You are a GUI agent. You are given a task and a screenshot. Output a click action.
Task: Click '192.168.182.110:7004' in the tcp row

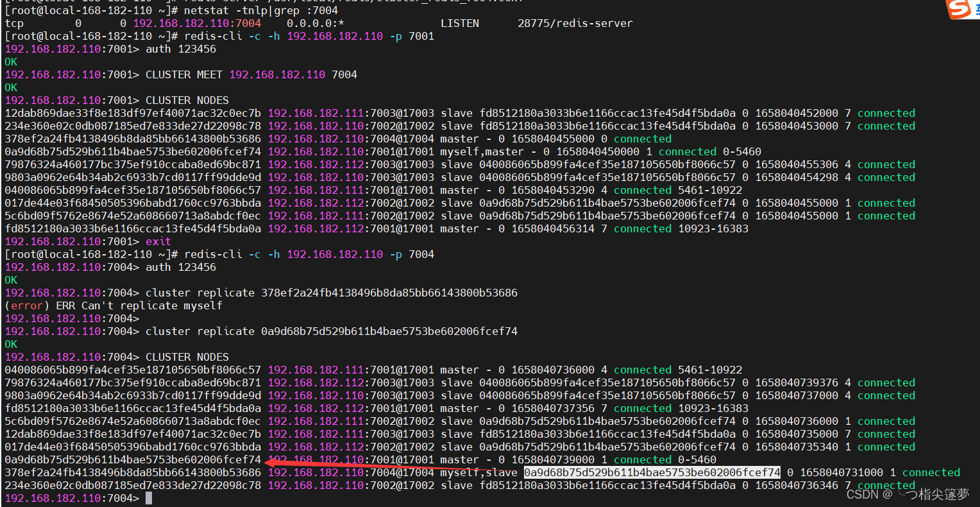pos(197,23)
